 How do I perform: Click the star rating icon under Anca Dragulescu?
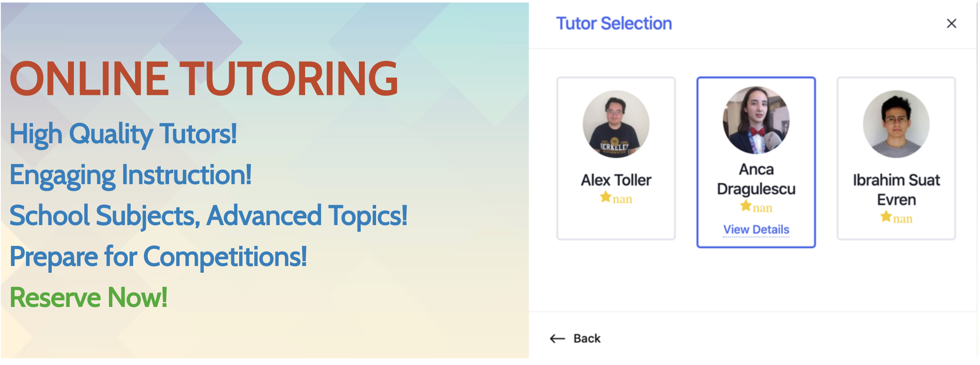pos(746,205)
